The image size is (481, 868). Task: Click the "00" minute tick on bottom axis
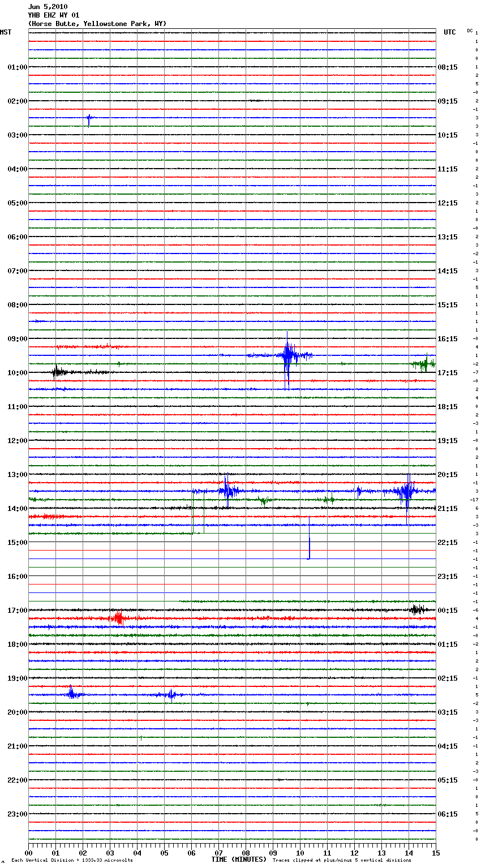click(28, 852)
